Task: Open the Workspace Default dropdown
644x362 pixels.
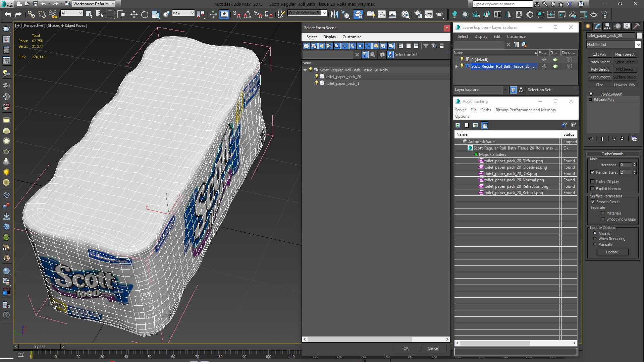Action: click(94, 4)
